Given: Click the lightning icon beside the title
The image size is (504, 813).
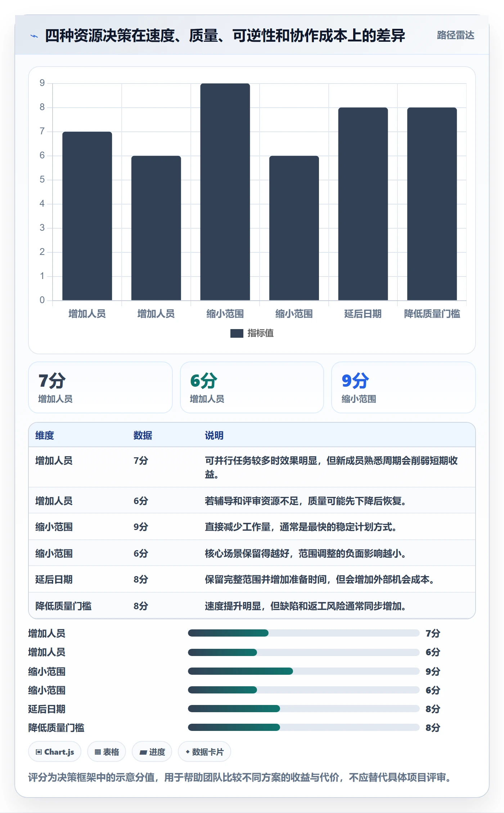Looking at the screenshot, I should pos(34,36).
